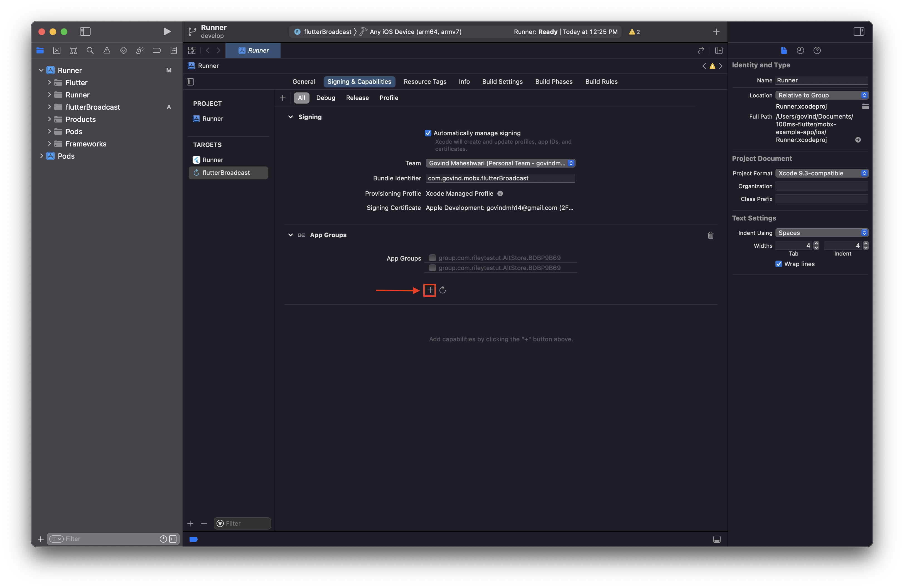Open the History inspector clock icon

[x=800, y=50]
